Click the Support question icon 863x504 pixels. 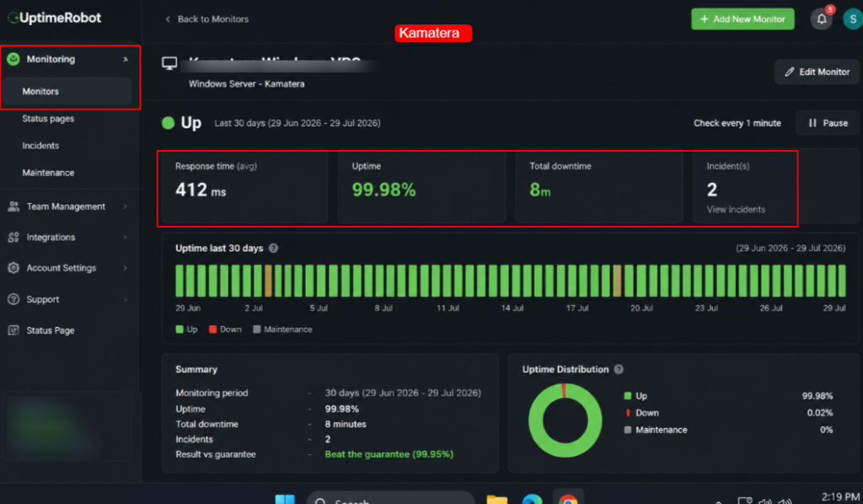click(x=13, y=299)
